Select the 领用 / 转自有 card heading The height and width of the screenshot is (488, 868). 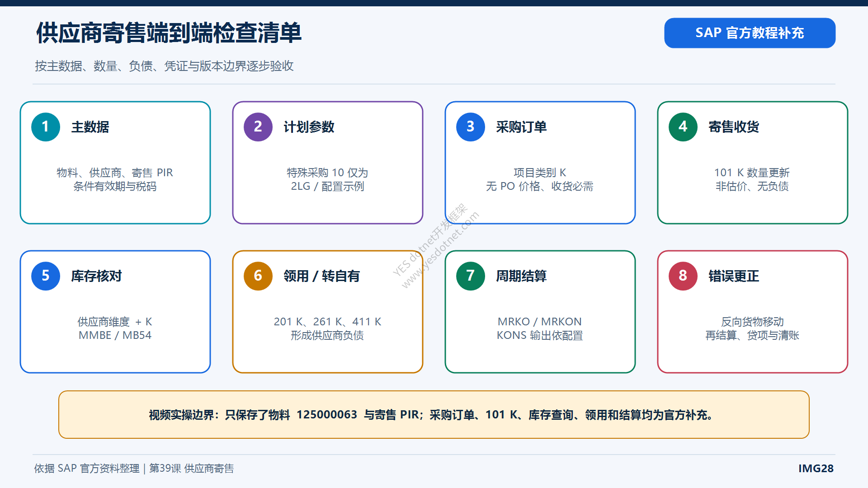[x=322, y=276]
